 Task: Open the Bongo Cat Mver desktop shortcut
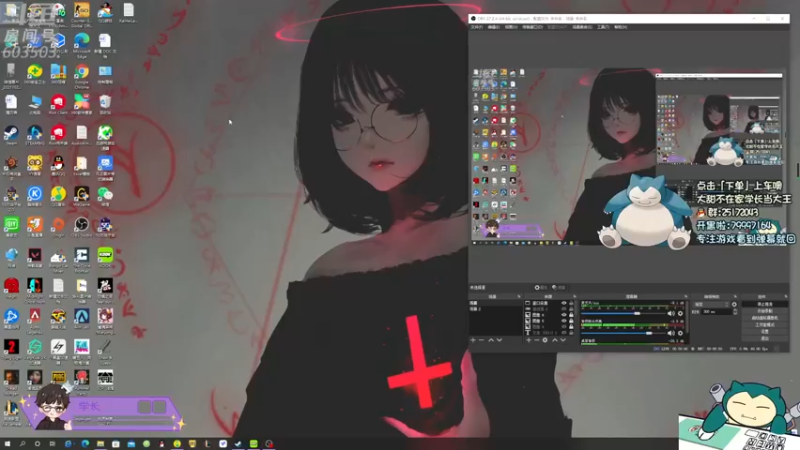pos(58,257)
